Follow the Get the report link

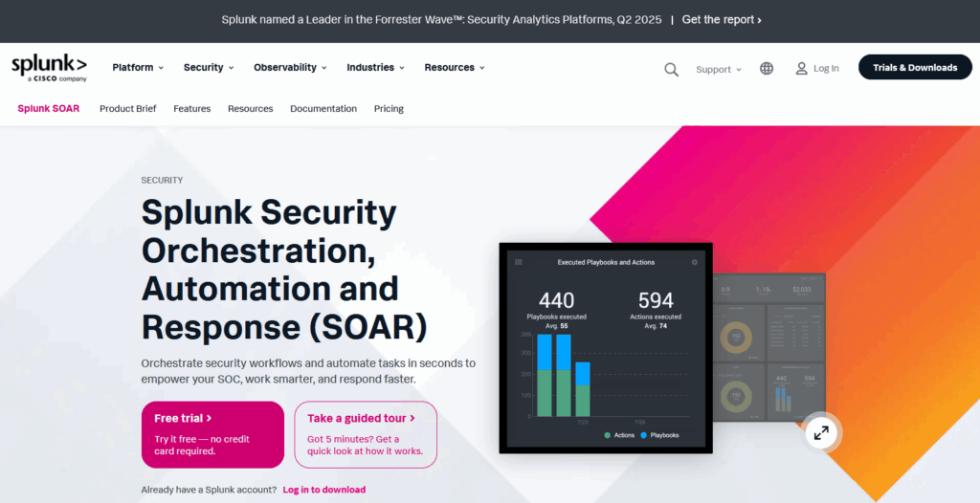click(x=722, y=20)
